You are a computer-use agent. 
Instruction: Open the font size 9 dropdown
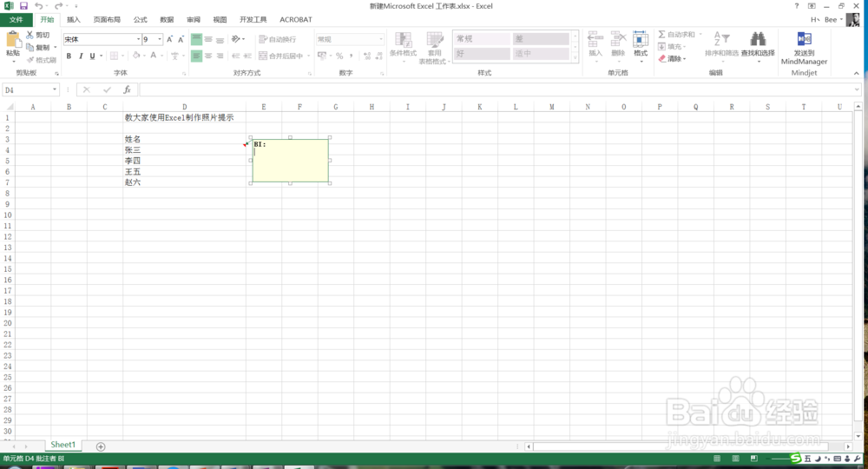coord(160,39)
